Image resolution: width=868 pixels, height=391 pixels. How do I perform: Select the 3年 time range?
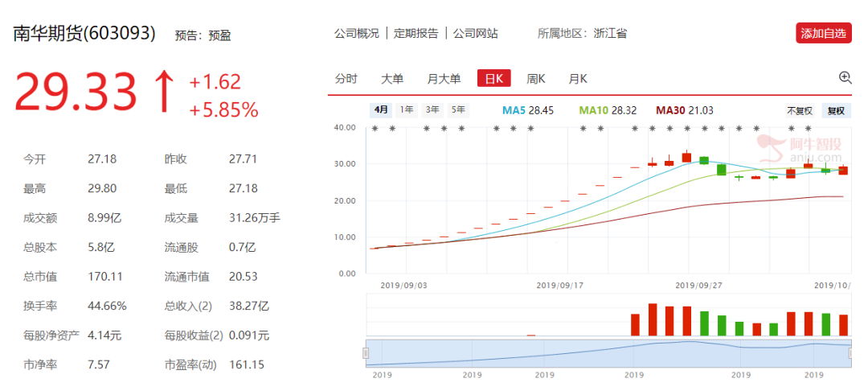432,110
